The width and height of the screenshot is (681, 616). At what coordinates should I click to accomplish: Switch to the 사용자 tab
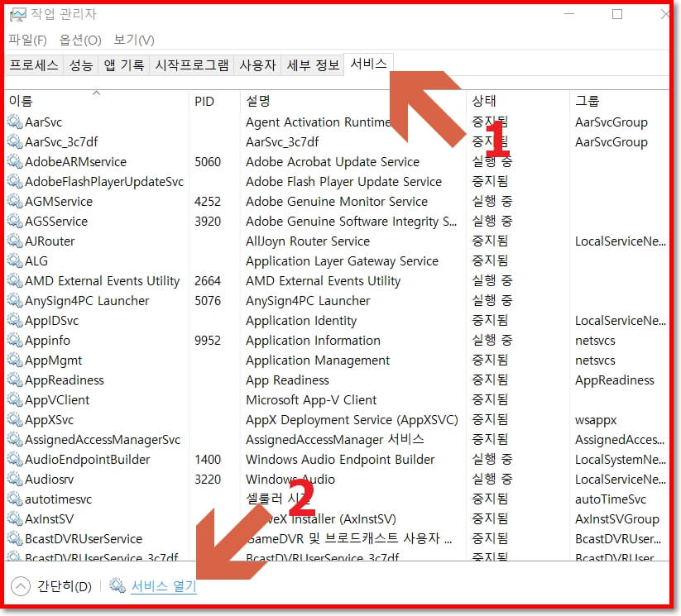coord(257,65)
